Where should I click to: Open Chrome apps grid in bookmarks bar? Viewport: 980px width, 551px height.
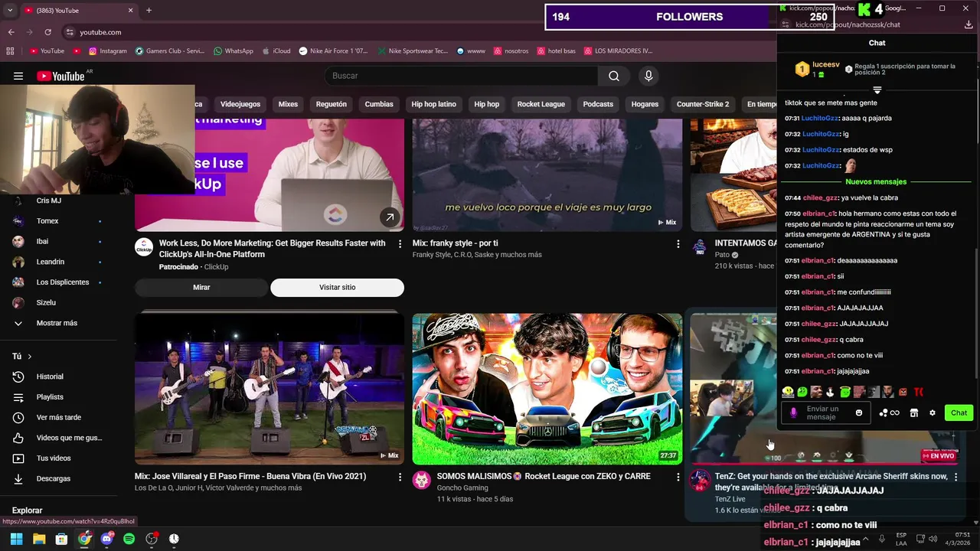(x=10, y=51)
